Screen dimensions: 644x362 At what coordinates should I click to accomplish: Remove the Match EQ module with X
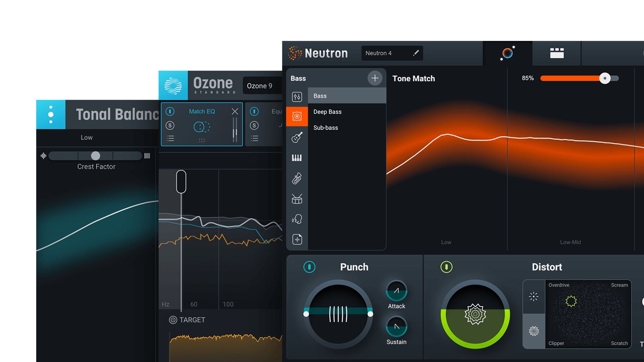[235, 111]
